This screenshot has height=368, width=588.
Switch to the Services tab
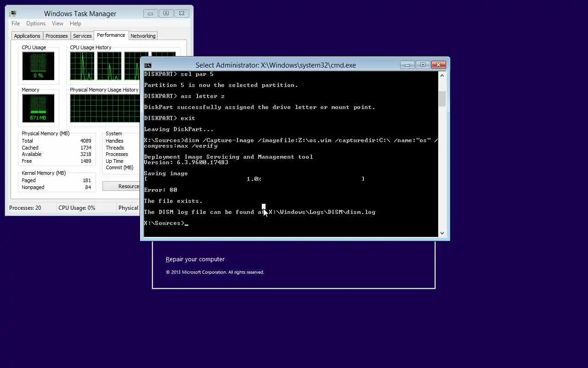point(82,36)
